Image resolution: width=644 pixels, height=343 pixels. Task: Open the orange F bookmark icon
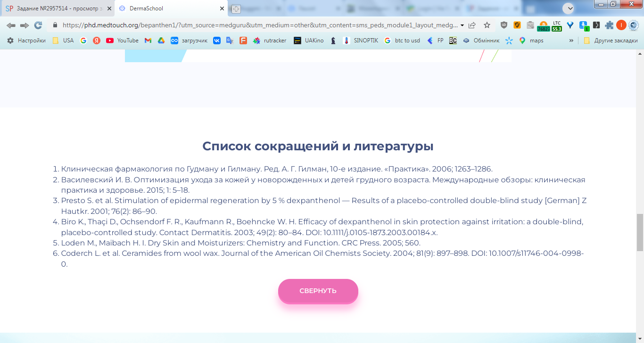pos(243,41)
